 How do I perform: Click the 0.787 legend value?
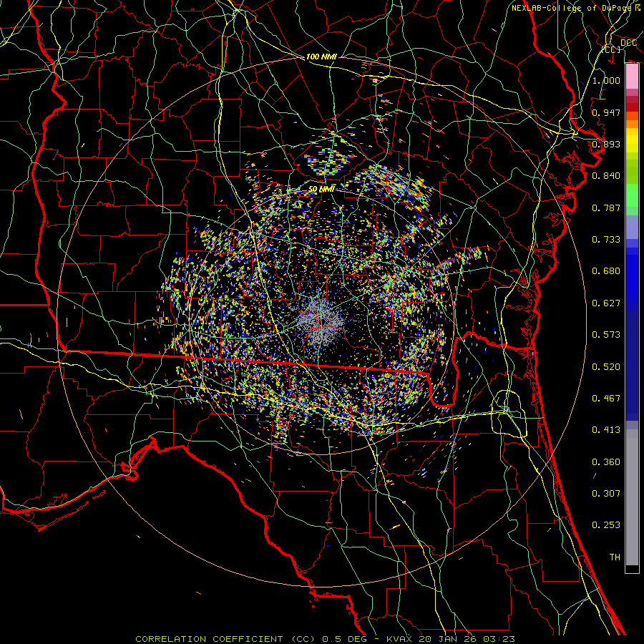tap(606, 208)
